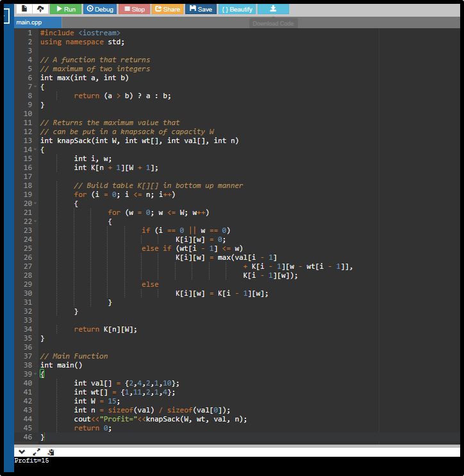
Task: Click the 'return (a > b) ? a : b;' line
Action: coord(122,96)
